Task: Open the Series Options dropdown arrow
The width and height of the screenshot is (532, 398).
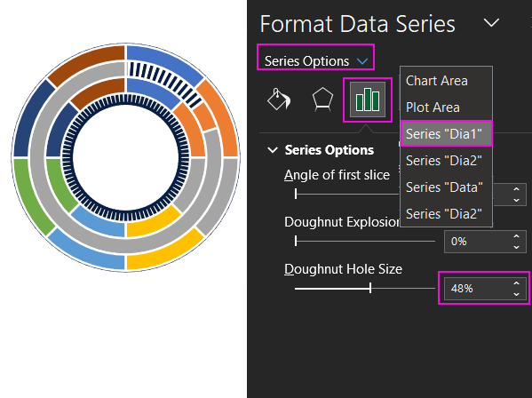Action: [362, 61]
